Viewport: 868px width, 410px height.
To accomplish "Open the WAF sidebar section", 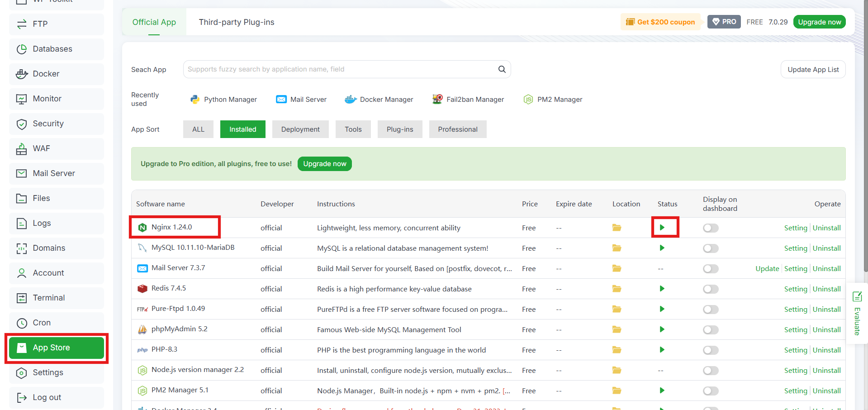I will pyautogui.click(x=57, y=148).
